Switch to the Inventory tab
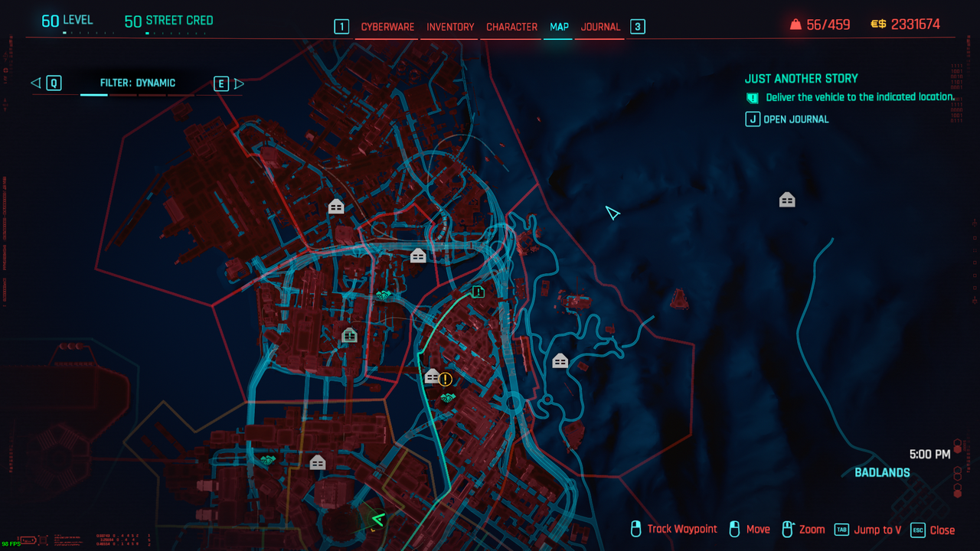This screenshot has height=551, width=980. point(450,27)
